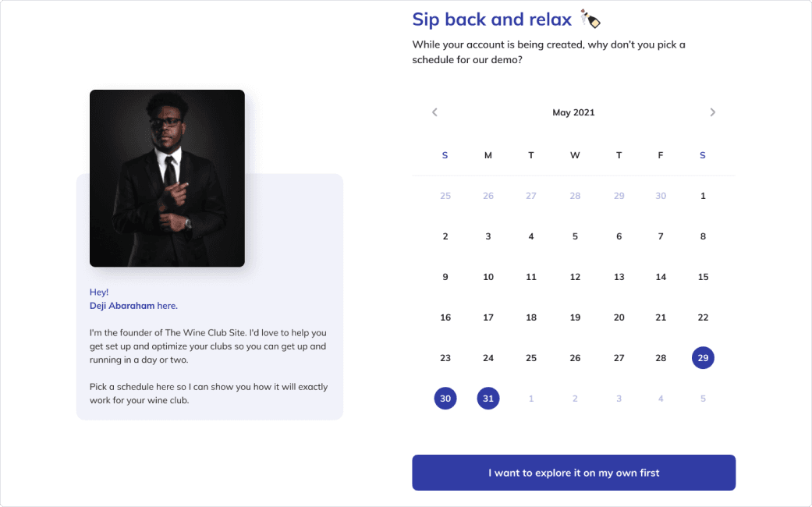Open the founder's portrait photo

coord(167,178)
